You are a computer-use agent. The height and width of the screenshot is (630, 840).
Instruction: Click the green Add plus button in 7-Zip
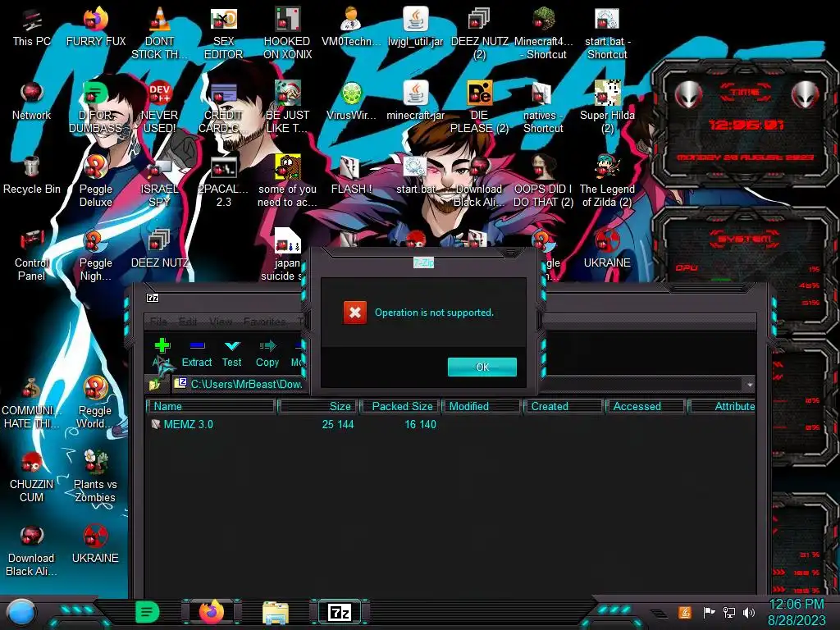tap(162, 354)
